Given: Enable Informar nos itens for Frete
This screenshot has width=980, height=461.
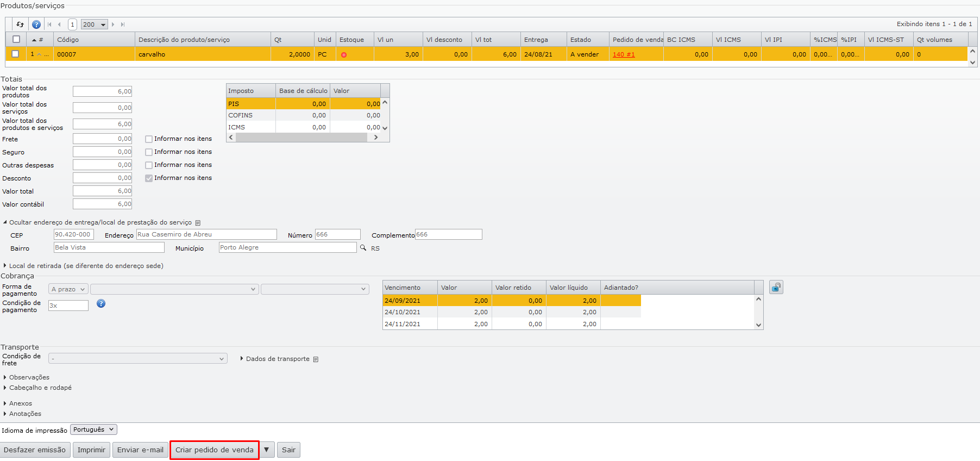Looking at the screenshot, I should tap(149, 139).
